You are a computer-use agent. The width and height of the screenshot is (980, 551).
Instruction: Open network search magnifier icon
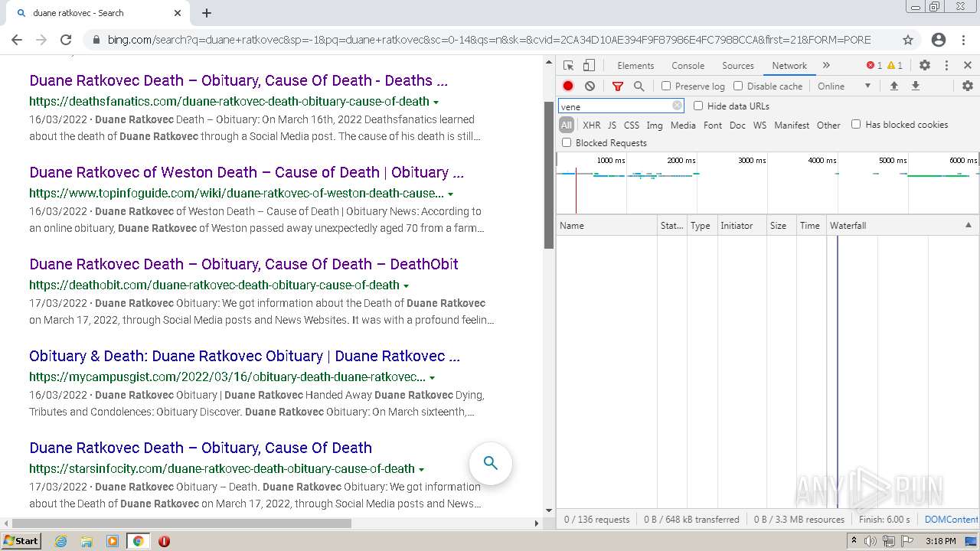pyautogui.click(x=639, y=86)
